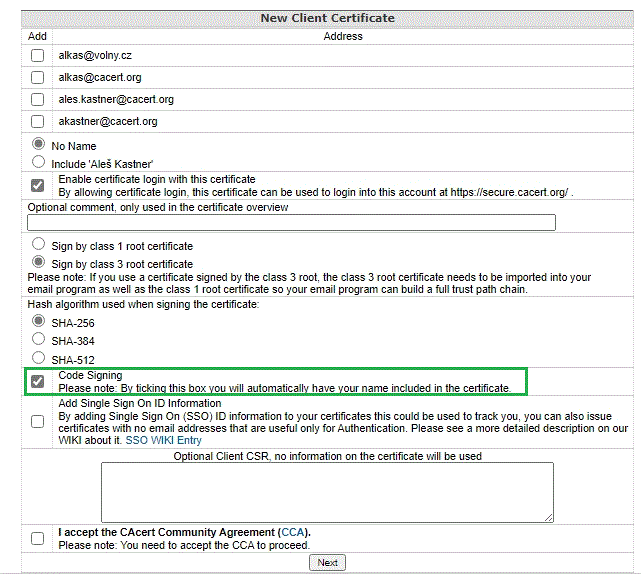
Task: Select the No Name radio button
Action: coord(39,144)
